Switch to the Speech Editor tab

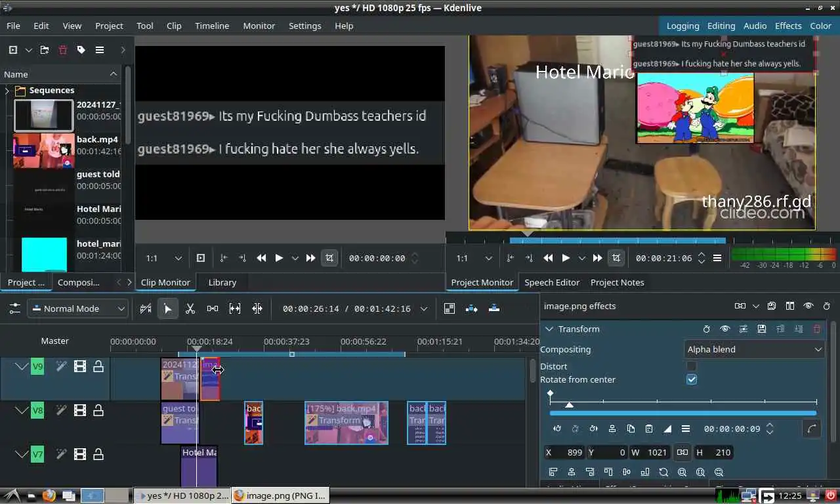pos(552,282)
